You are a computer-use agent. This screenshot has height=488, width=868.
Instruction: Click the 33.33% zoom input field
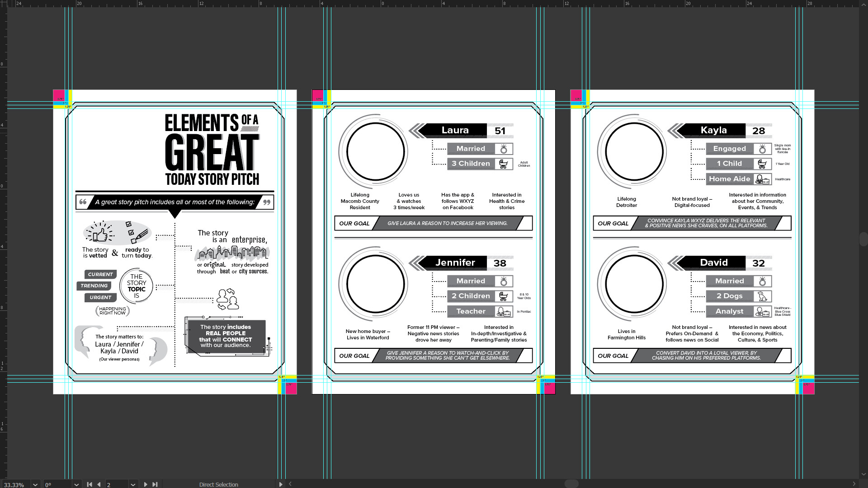click(x=14, y=484)
